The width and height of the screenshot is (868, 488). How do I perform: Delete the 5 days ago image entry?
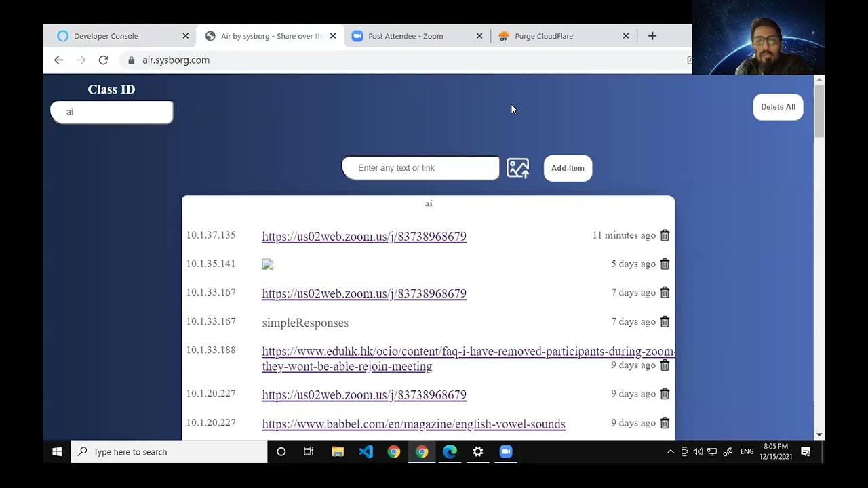click(665, 264)
